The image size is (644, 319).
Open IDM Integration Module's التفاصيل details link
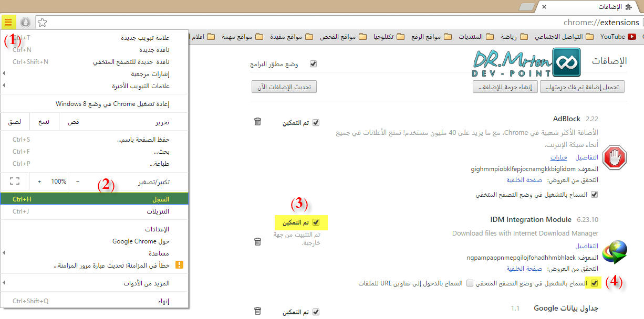587,246
